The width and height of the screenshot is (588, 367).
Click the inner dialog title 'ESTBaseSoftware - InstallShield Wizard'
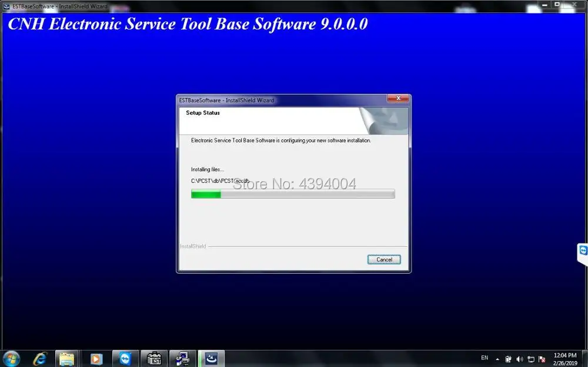[x=226, y=100]
